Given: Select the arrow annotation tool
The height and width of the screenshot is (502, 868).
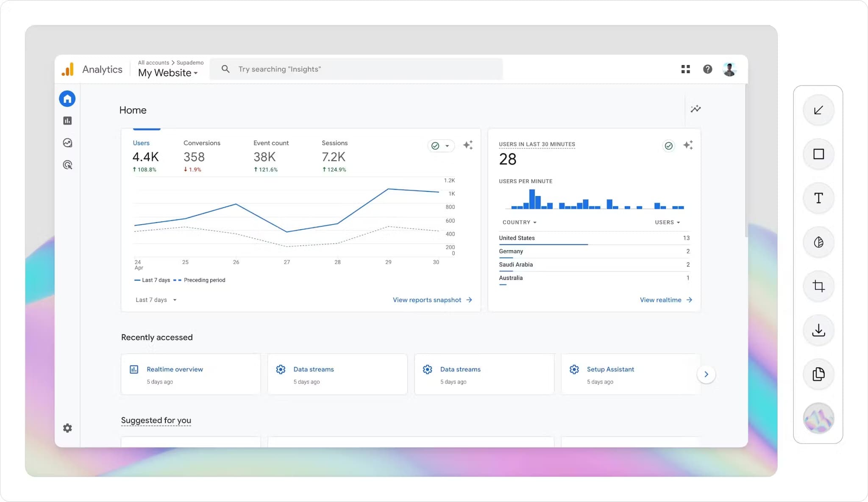Looking at the screenshot, I should pos(818,110).
